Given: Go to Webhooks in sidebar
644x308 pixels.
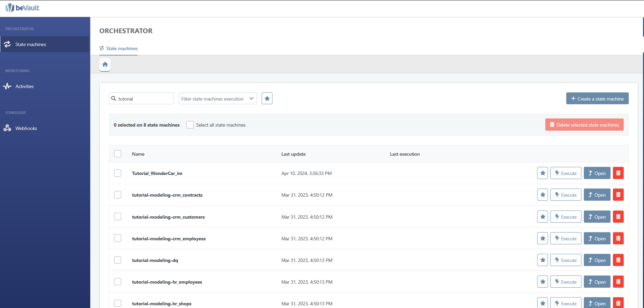Looking at the screenshot, I should click(26, 128).
